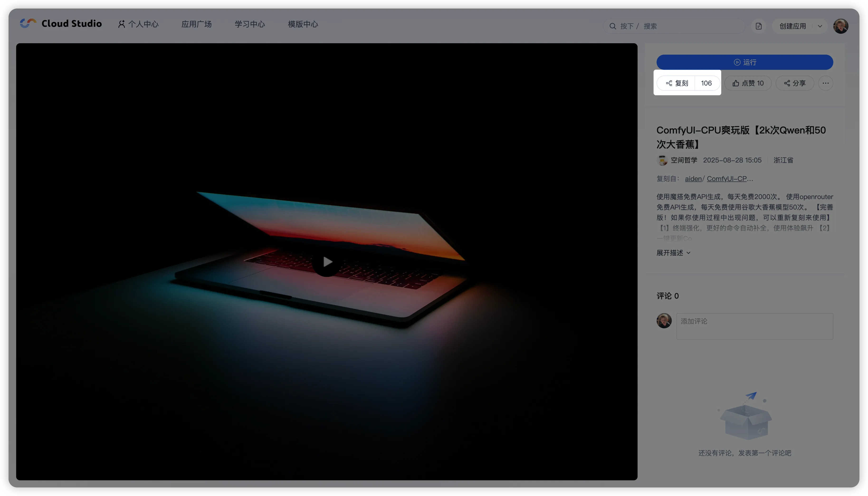Screen dimensions: 868x496
Task: Click the 点赞 thumbs-up button
Action: pos(748,83)
